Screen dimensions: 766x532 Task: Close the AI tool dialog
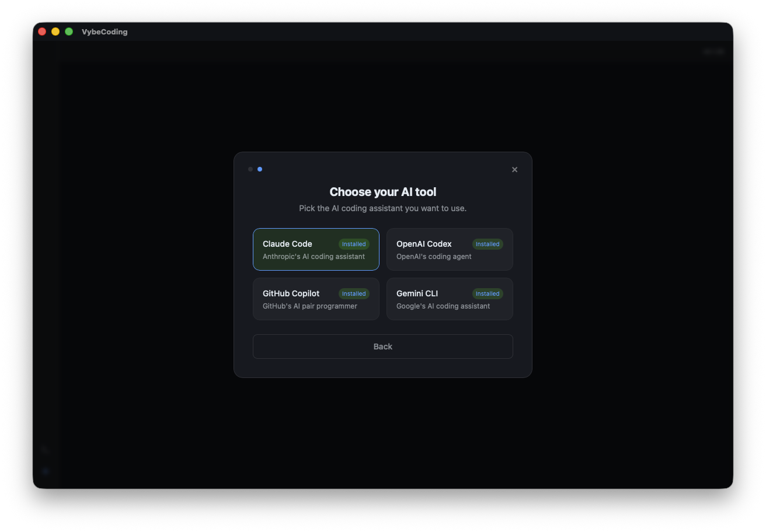(514, 170)
